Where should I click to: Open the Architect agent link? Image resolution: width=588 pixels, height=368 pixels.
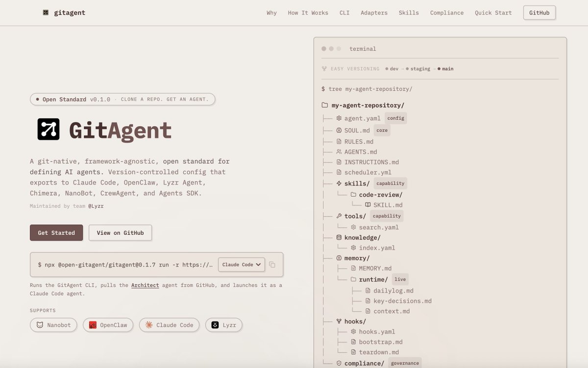[x=145, y=285]
